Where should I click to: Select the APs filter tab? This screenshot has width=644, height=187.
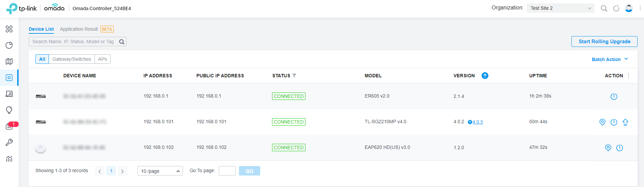point(103,59)
